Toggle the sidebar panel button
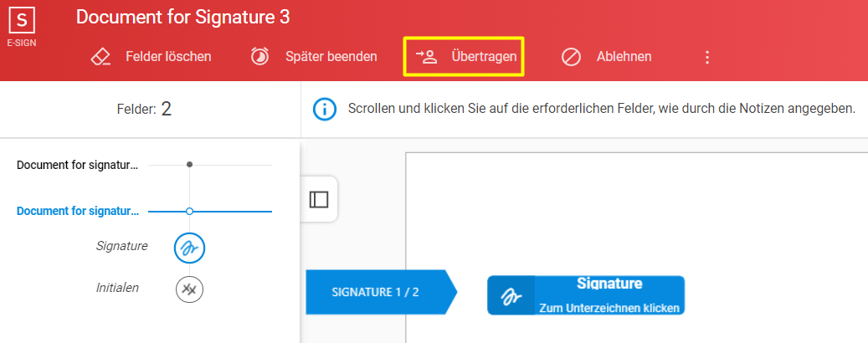This screenshot has height=343, width=868. 319,199
